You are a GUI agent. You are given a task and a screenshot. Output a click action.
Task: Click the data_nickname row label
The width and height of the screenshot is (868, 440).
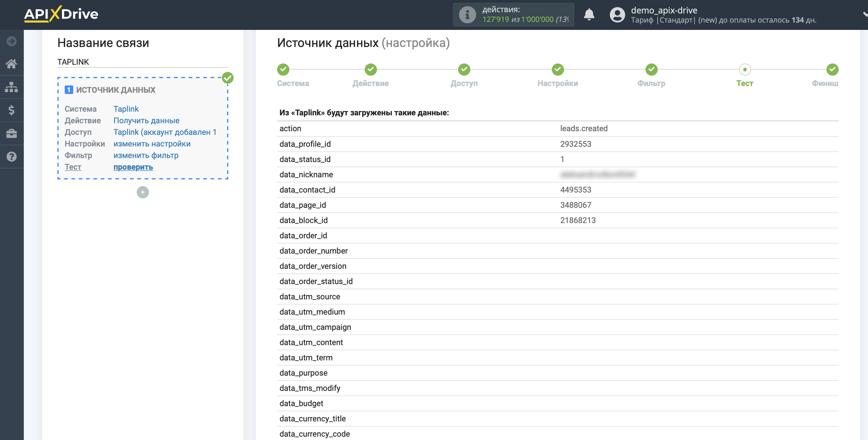[x=306, y=174]
